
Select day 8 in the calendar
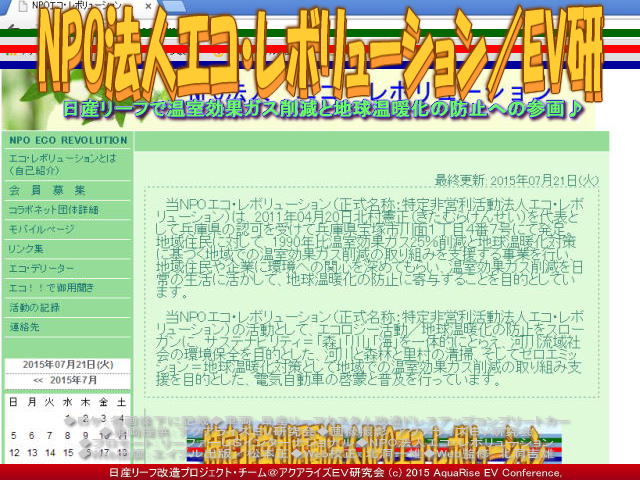(x=67, y=436)
